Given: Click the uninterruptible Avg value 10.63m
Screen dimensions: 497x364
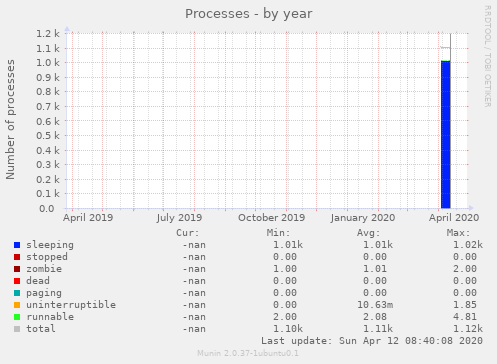Looking at the screenshot, I should tap(375, 305).
